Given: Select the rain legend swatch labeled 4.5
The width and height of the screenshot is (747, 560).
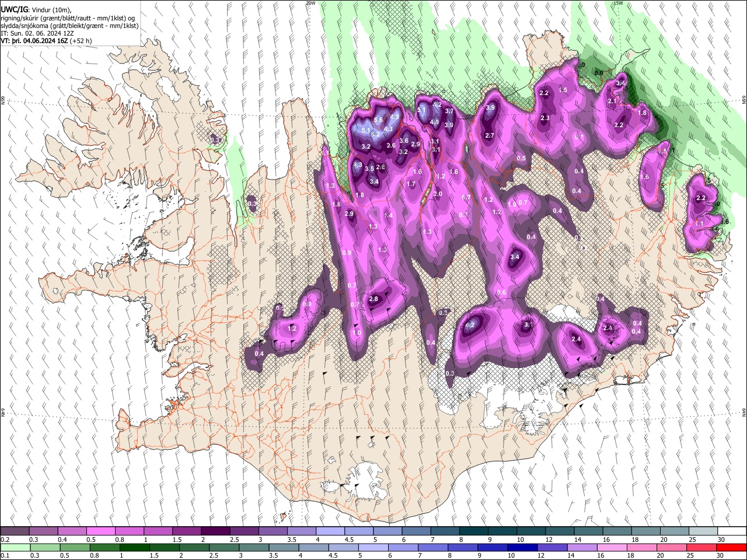Looking at the screenshot, I should coord(344,548).
